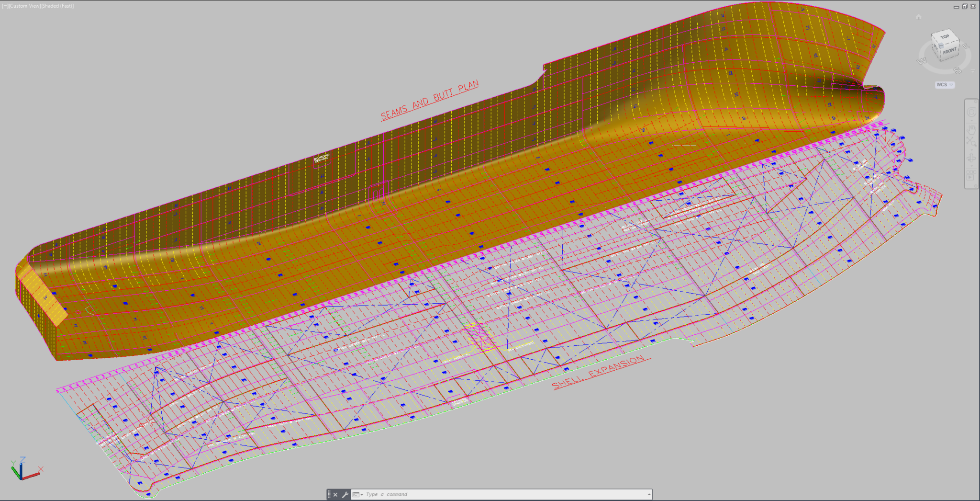This screenshot has width=980, height=501.
Task: Select the Pan tool in the navigation bar
Action: coord(972,130)
